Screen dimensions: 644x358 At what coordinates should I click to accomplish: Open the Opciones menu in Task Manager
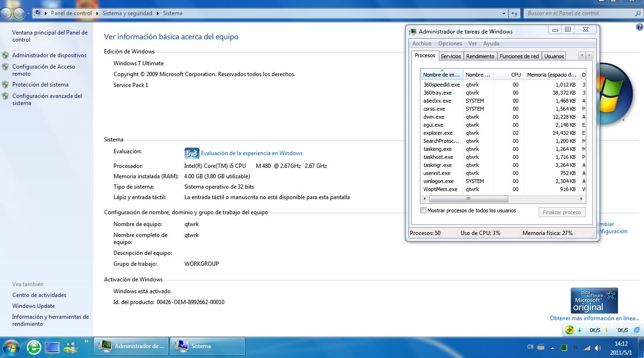[x=450, y=44]
